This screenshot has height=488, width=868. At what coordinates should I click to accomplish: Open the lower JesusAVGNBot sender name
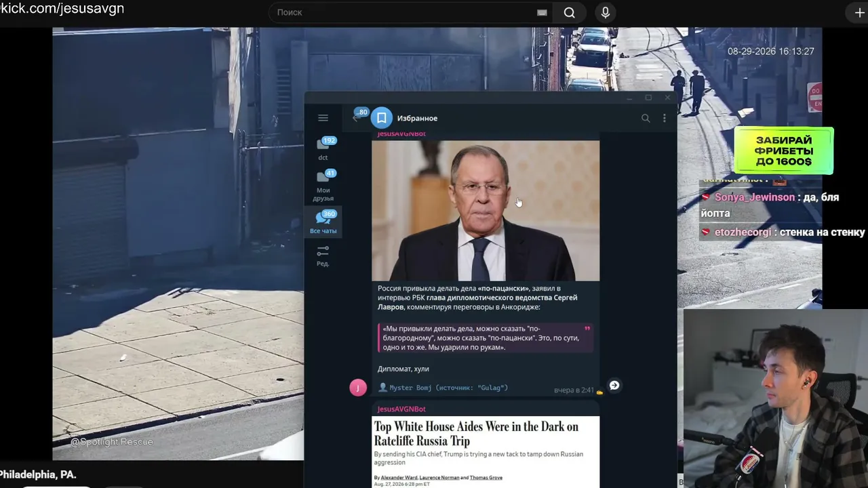coord(401,409)
